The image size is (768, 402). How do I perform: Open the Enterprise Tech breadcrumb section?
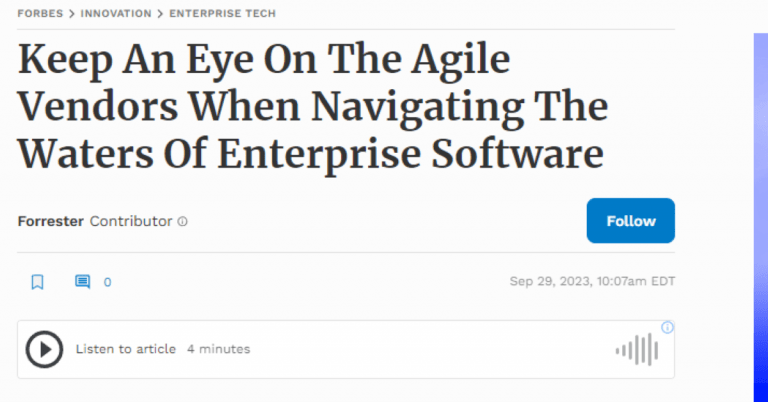[x=222, y=14]
